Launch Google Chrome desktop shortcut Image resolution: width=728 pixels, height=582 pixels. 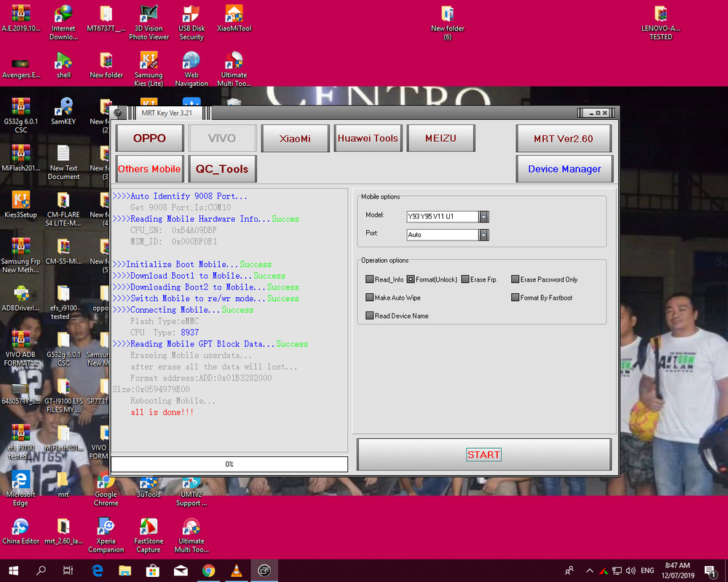106,489
